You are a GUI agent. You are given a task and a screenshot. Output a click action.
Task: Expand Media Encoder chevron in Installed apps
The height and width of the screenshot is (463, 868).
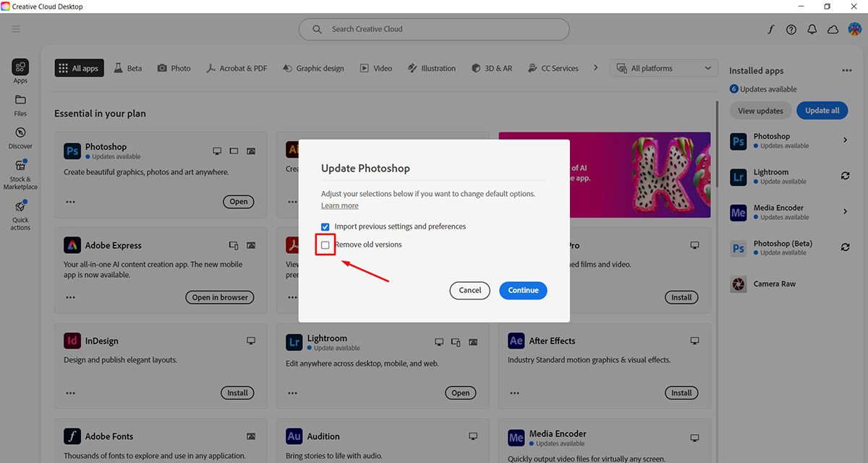pos(845,212)
